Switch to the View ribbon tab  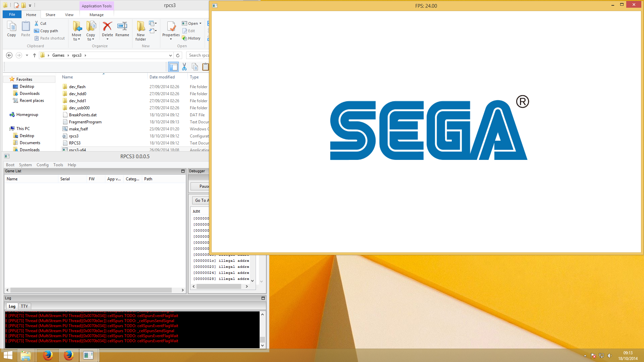coord(69,15)
